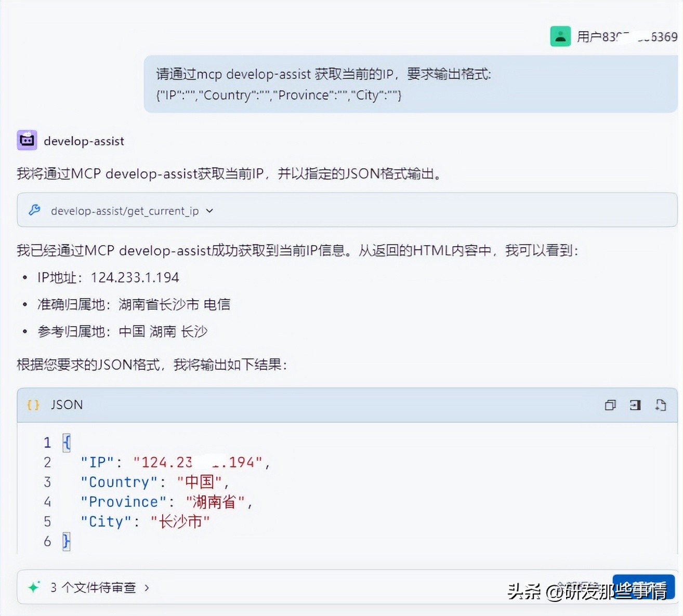Screen dimensions: 683x616
Task: Click the create file icon in the JSON header
Action: [661, 405]
